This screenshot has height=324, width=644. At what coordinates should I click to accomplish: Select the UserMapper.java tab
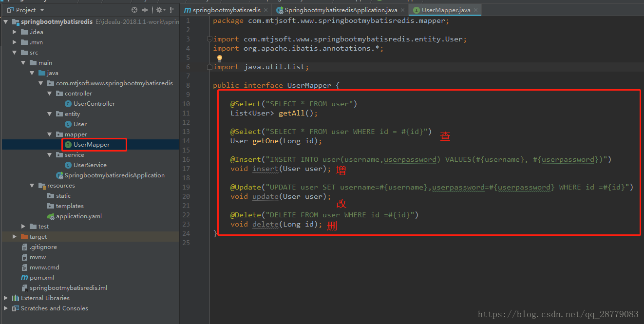tap(445, 10)
